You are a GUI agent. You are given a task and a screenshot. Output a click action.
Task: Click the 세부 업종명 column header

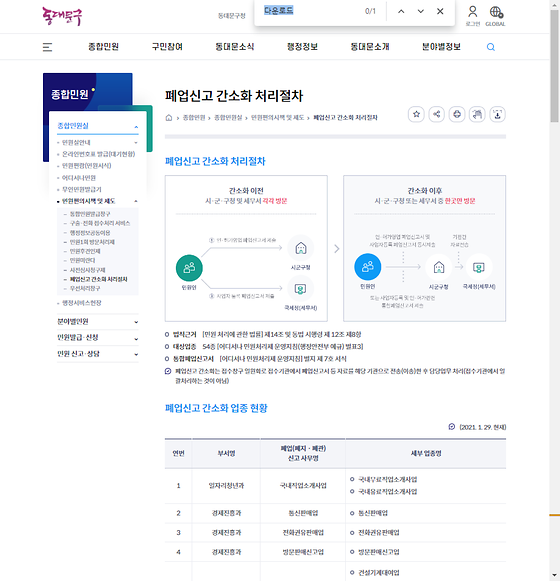426,453
